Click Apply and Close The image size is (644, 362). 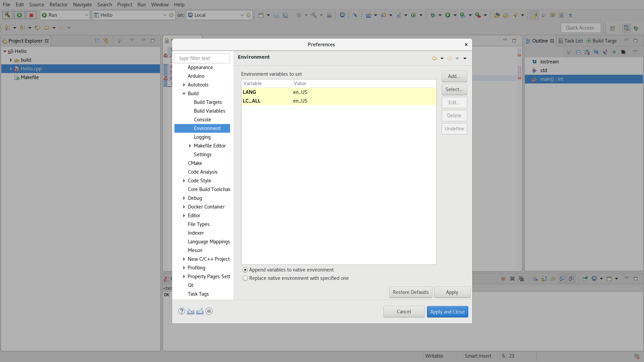point(447,312)
